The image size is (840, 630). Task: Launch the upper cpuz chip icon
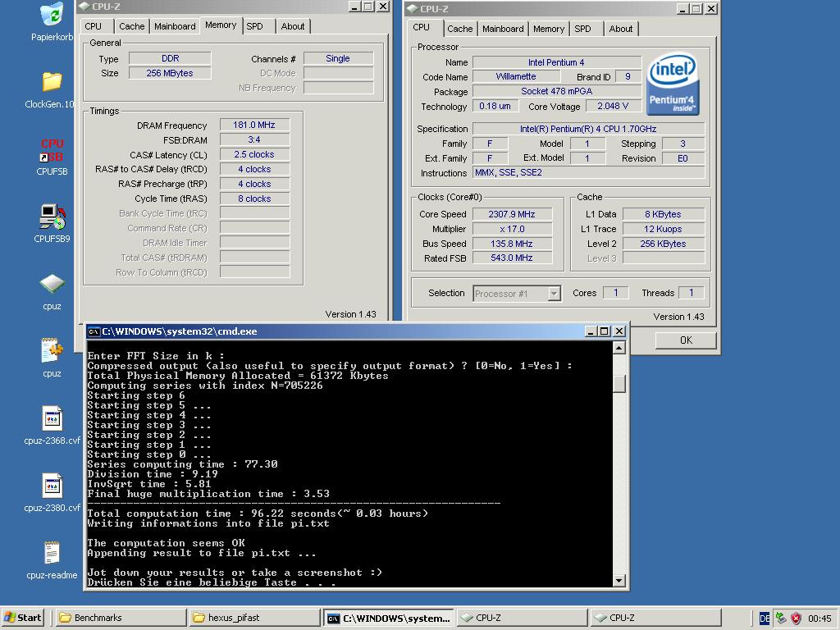52,284
